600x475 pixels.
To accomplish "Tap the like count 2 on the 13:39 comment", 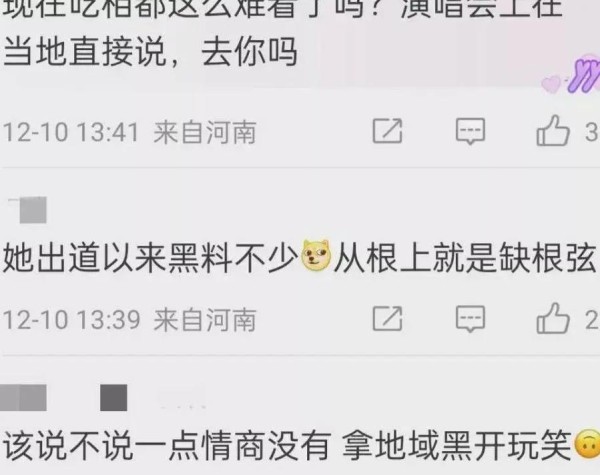I will point(591,319).
